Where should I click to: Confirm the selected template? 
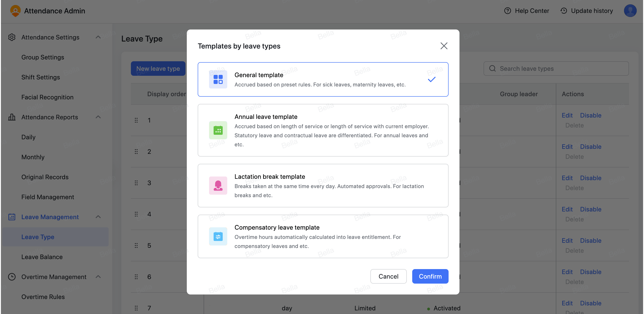pos(430,276)
